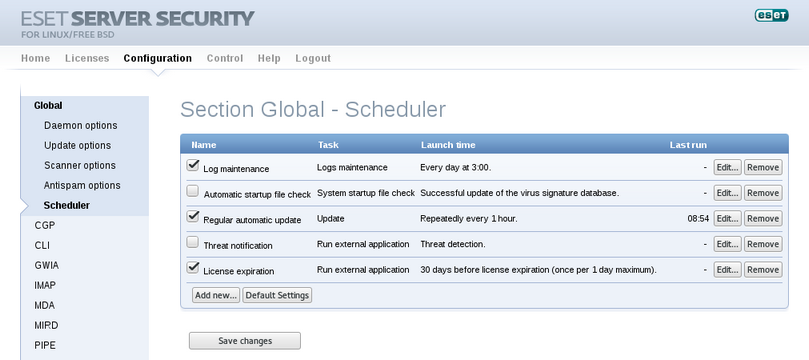The image size is (809, 360).
Task: Click the Save changes button
Action: tap(245, 341)
